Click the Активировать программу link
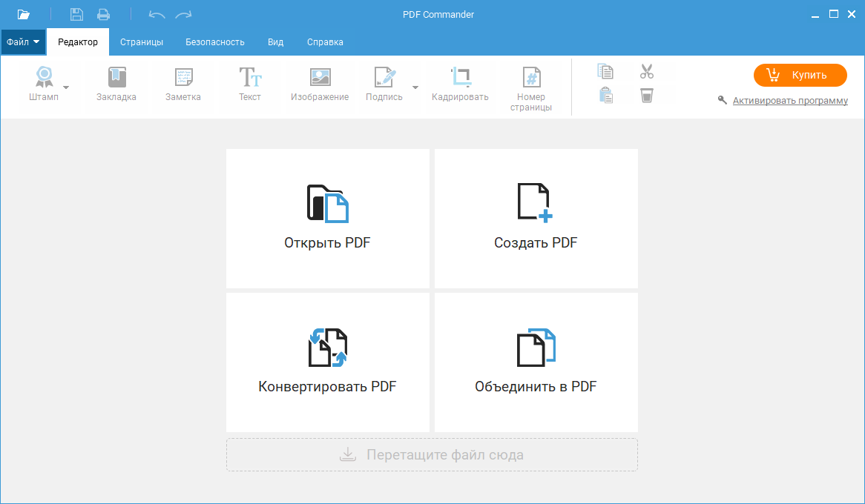 pos(790,100)
